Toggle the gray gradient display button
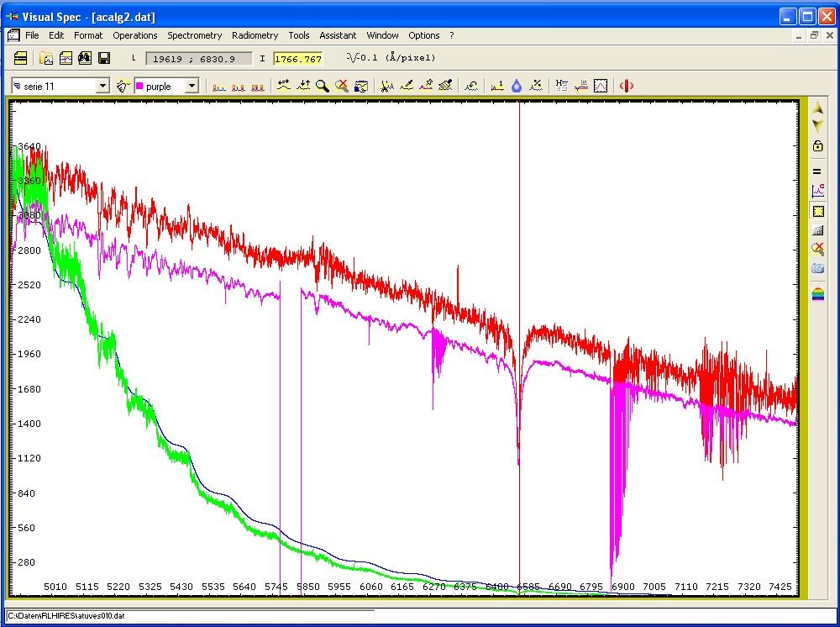The height and width of the screenshot is (627, 840). click(817, 230)
